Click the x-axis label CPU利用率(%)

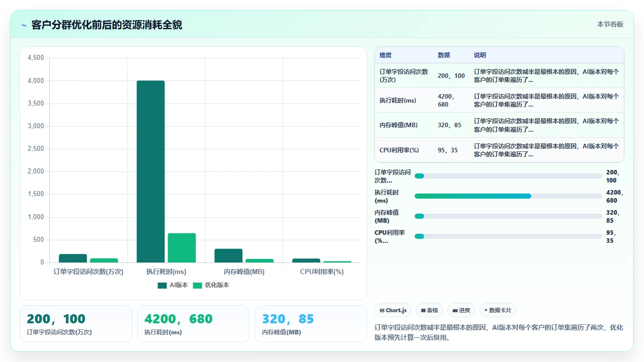pos(322,271)
